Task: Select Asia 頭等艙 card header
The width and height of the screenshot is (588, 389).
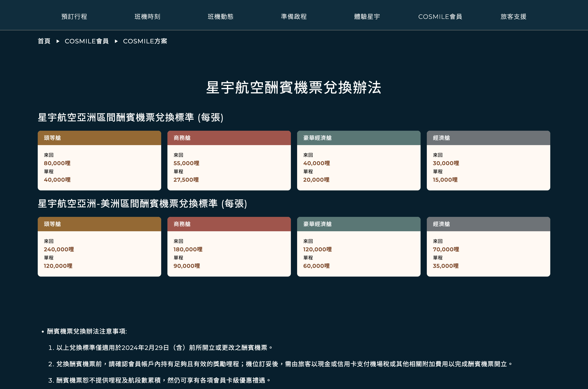Action: 99,138
